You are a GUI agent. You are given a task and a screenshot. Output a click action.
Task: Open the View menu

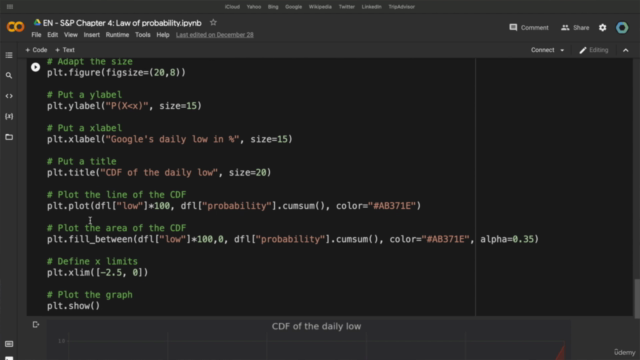pos(71,35)
